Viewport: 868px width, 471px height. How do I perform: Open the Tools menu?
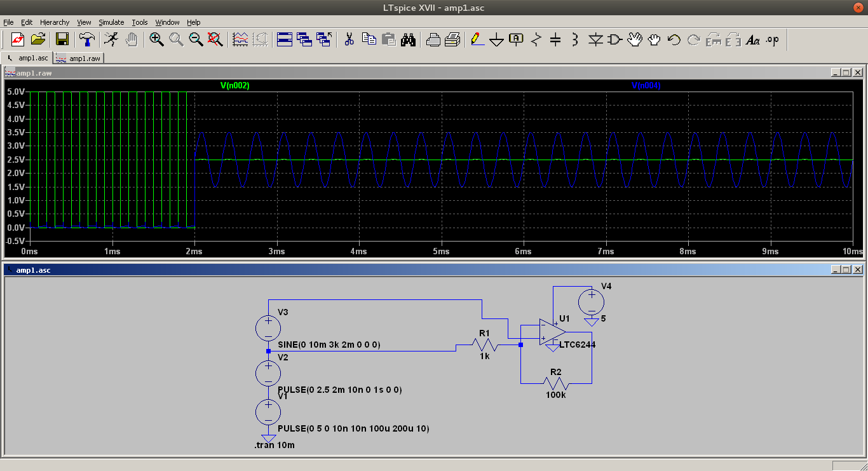[x=140, y=22]
